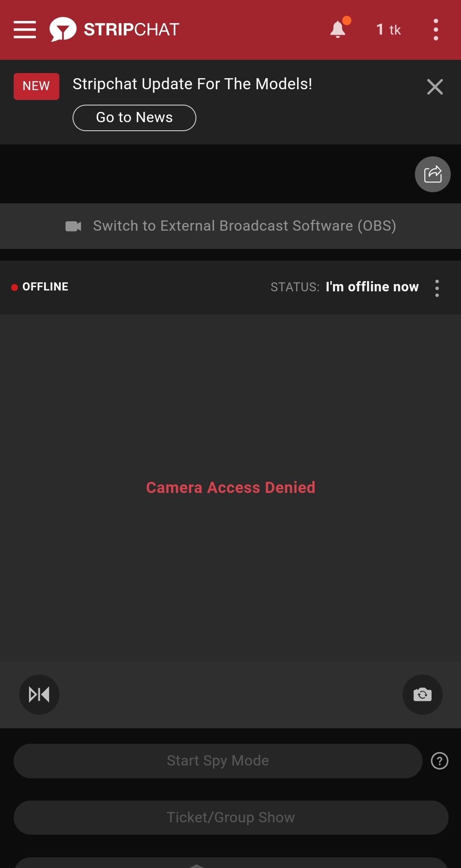
Task: Tap the OBS camera icon
Action: [73, 226]
